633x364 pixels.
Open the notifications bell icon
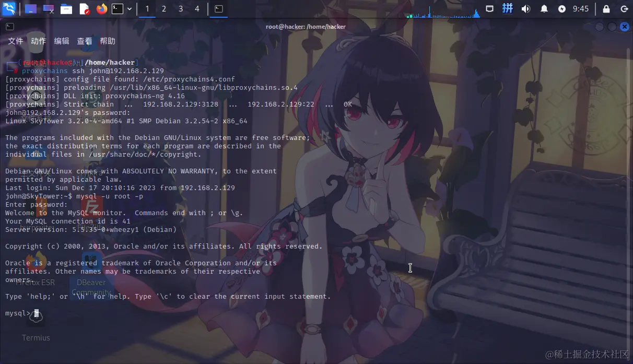point(544,9)
